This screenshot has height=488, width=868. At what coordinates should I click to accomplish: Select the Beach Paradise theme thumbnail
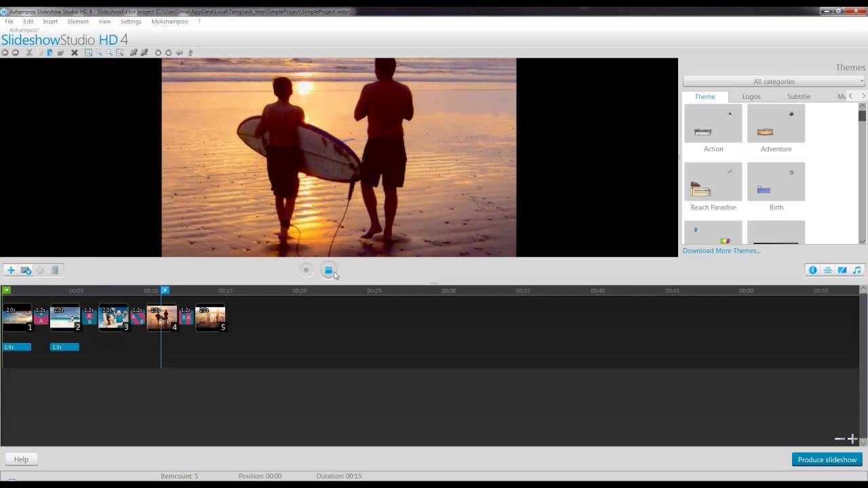713,182
